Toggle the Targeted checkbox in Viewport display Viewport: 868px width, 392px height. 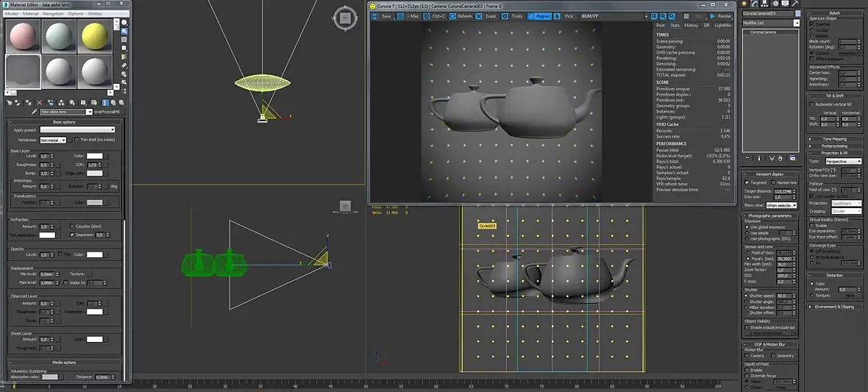click(x=747, y=182)
